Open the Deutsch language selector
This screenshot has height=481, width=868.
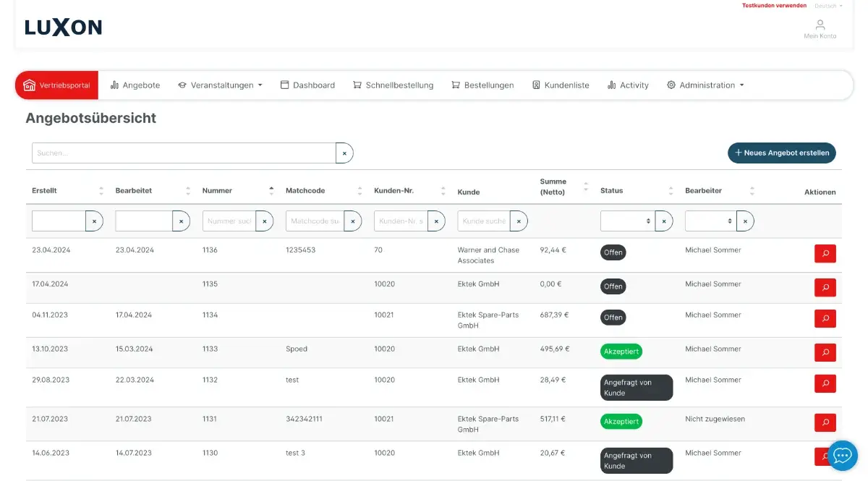(827, 5)
